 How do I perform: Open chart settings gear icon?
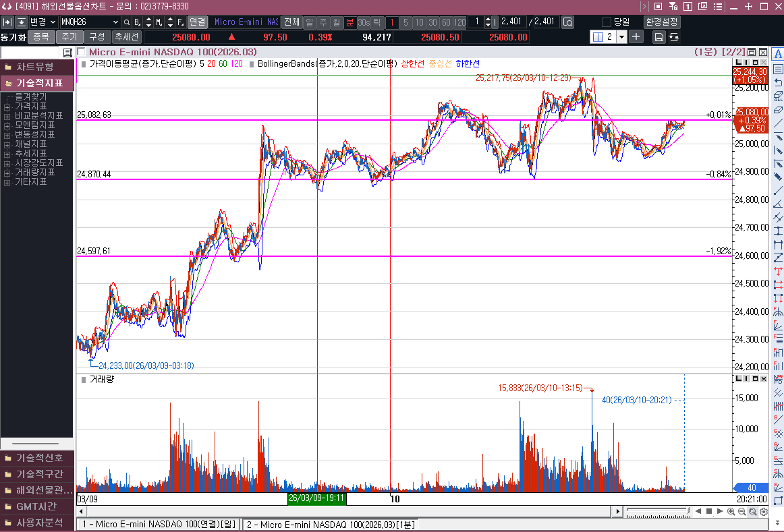(764, 512)
